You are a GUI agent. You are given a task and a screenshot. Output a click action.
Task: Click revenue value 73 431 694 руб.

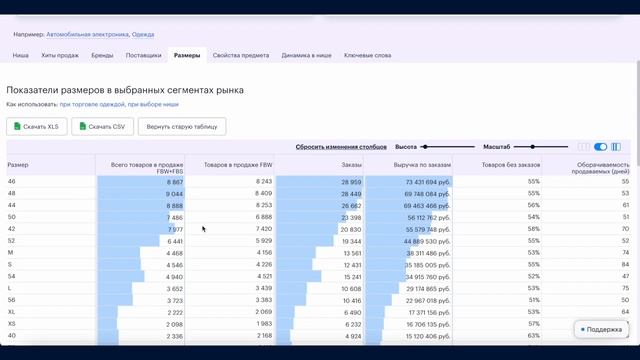pyautogui.click(x=428, y=182)
